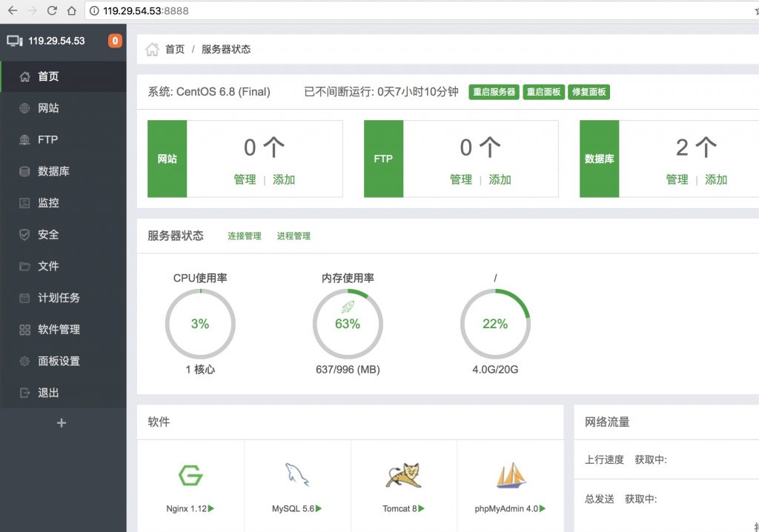Click the Tomcat 8 cat icon
Viewport: 759px width, 532px height.
pyautogui.click(x=403, y=475)
